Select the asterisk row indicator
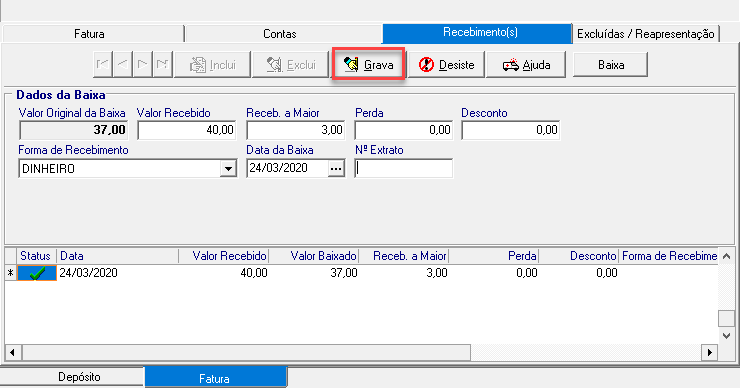The width and height of the screenshot is (740, 388). 10,273
